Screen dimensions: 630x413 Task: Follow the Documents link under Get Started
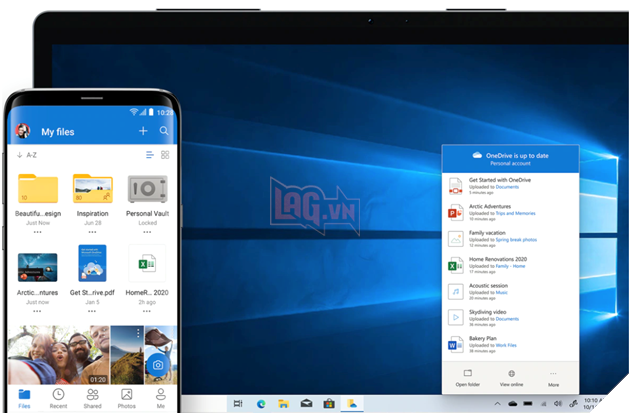click(507, 187)
